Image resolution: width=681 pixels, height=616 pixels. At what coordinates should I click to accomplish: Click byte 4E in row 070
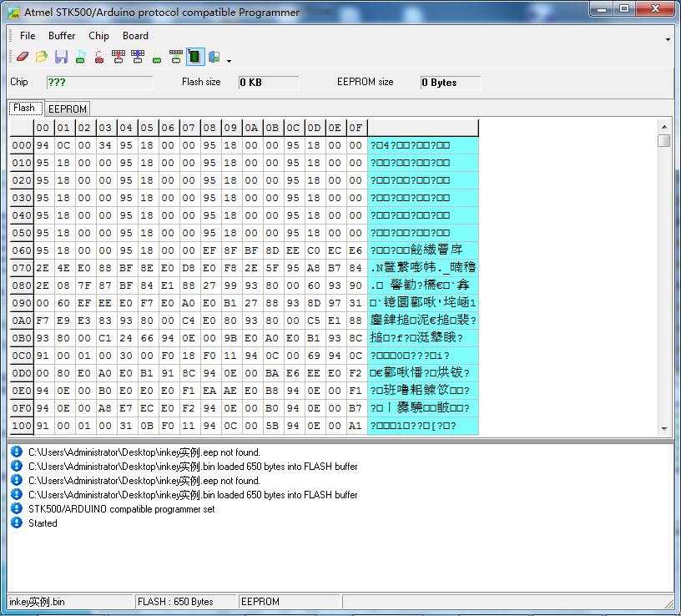click(x=63, y=268)
